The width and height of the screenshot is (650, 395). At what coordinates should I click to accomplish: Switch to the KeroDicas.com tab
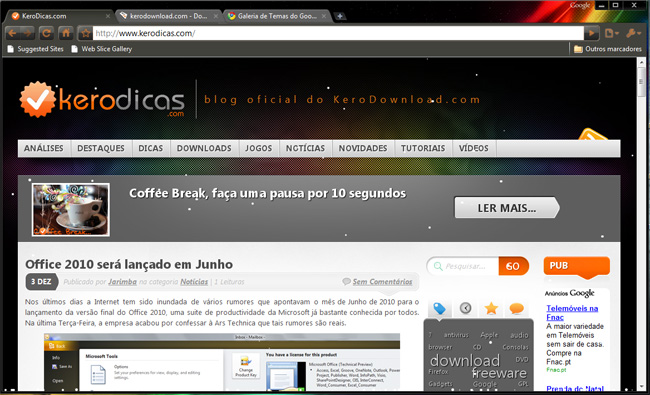[58, 16]
